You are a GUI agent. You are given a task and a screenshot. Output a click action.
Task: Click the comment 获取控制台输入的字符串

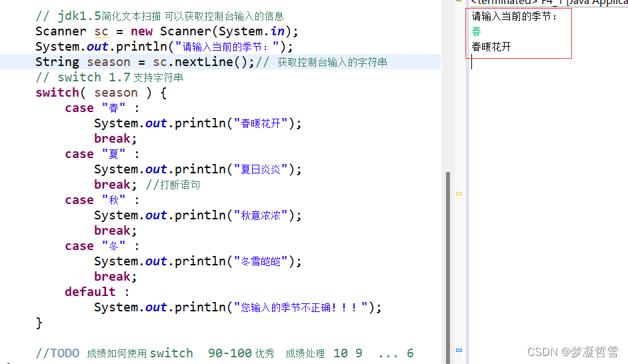pos(332,63)
